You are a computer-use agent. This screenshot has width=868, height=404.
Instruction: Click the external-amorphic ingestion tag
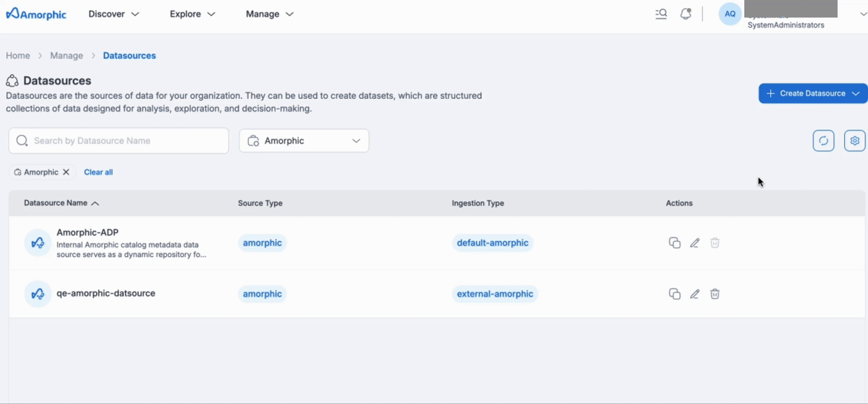495,294
